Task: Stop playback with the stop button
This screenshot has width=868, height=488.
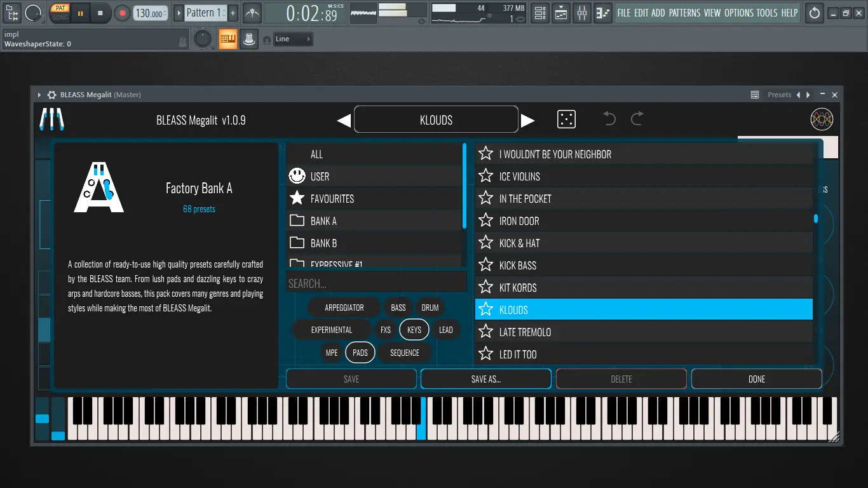Action: (100, 13)
